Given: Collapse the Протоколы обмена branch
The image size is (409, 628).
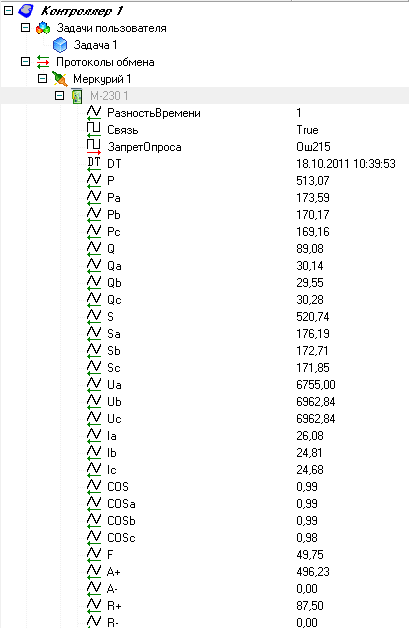Looking at the screenshot, I should [x=25, y=62].
